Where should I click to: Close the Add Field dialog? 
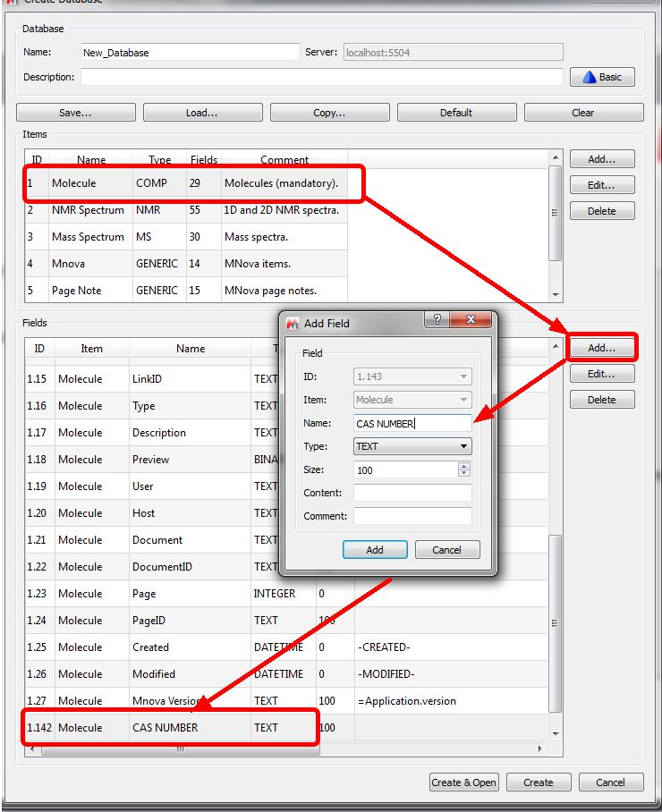[x=471, y=319]
